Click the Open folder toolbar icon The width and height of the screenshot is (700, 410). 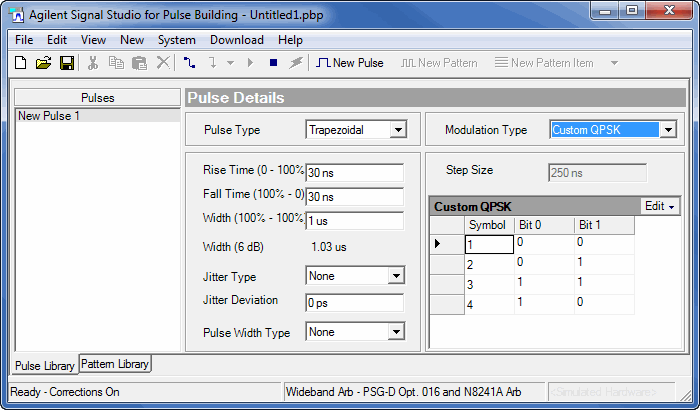coord(43,63)
